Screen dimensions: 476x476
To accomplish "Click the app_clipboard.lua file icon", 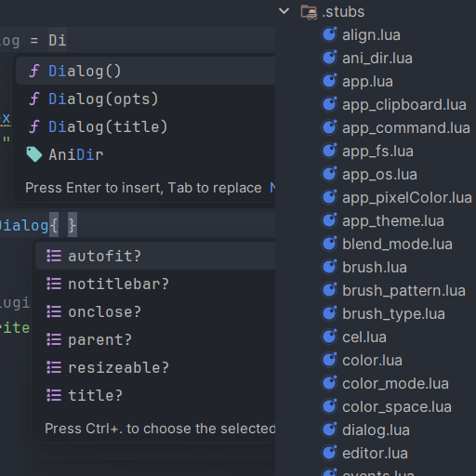I will pos(329,104).
